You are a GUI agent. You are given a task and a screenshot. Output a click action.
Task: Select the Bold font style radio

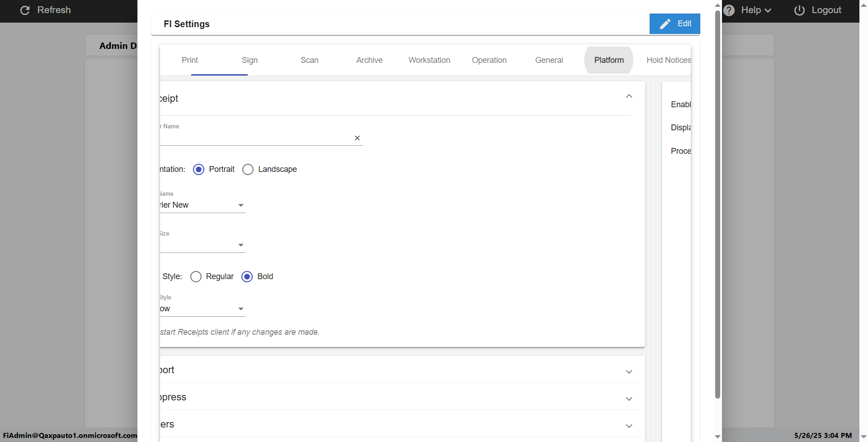coord(247,276)
